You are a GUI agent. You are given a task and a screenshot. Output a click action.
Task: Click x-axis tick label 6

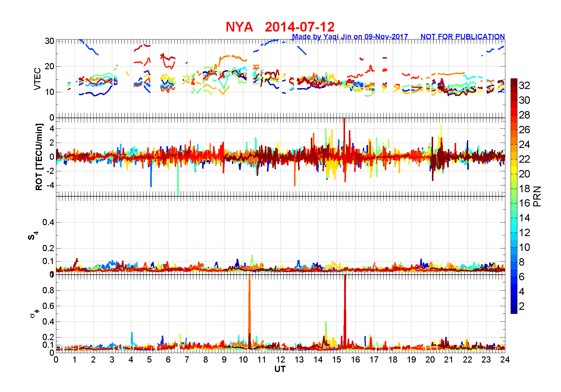pyautogui.click(x=168, y=360)
